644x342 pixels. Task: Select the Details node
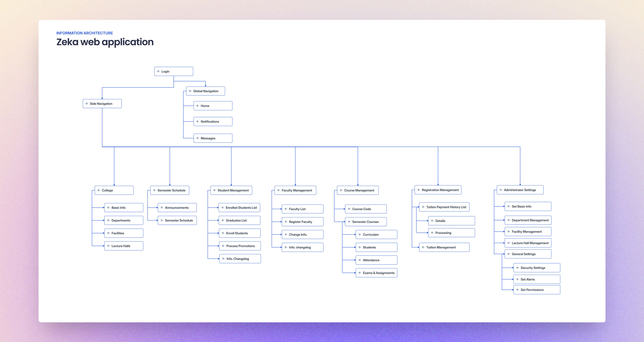tap(451, 221)
